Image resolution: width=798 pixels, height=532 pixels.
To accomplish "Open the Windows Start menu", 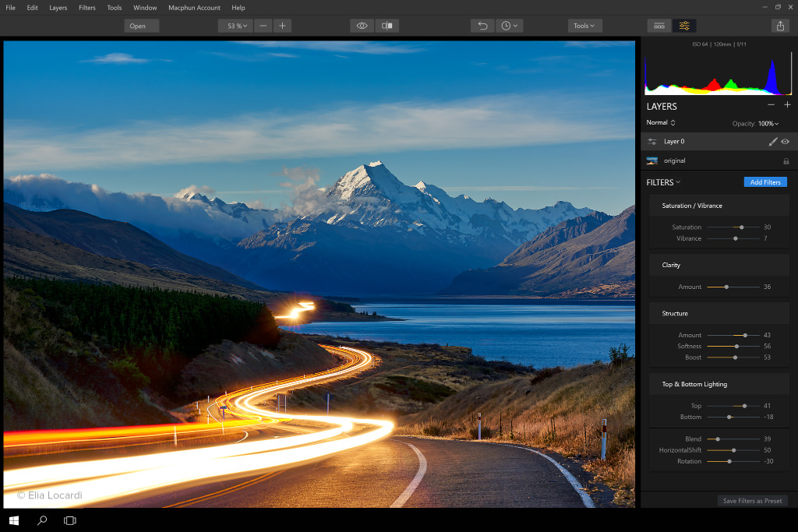I will [14, 520].
